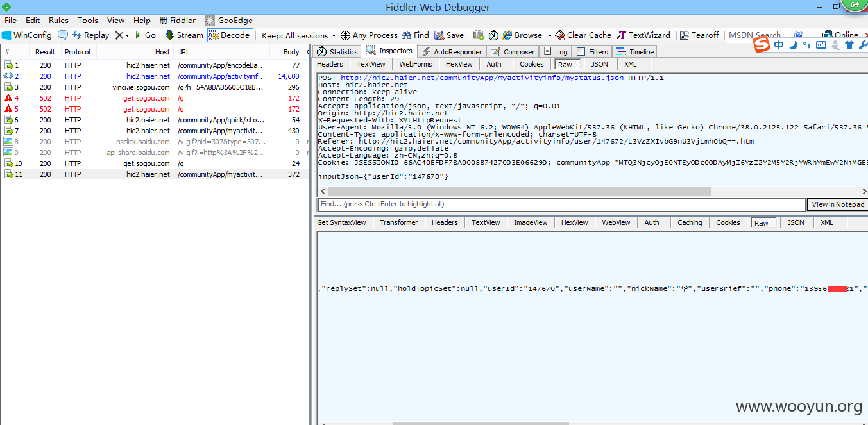
Task: Open the TextWizard tool
Action: click(643, 35)
